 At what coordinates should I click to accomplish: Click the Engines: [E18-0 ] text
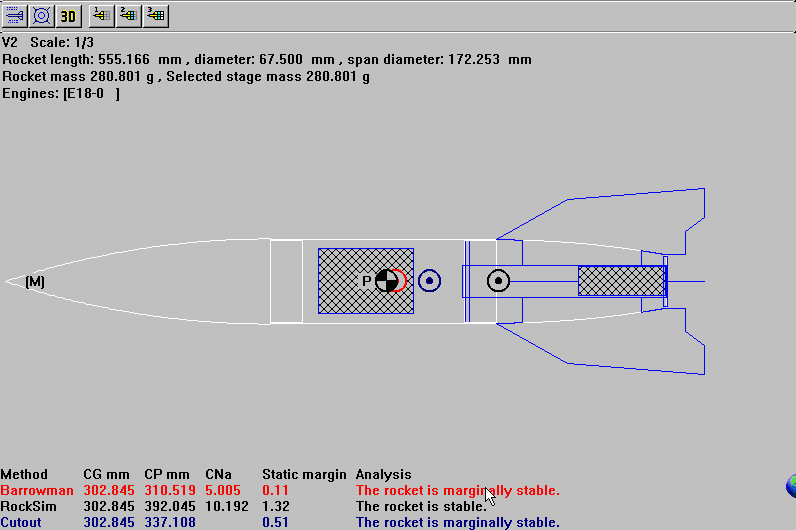pos(61,93)
